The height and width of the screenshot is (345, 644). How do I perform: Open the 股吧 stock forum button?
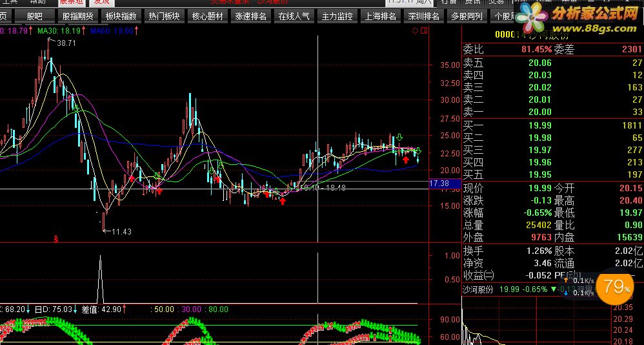pos(34,16)
